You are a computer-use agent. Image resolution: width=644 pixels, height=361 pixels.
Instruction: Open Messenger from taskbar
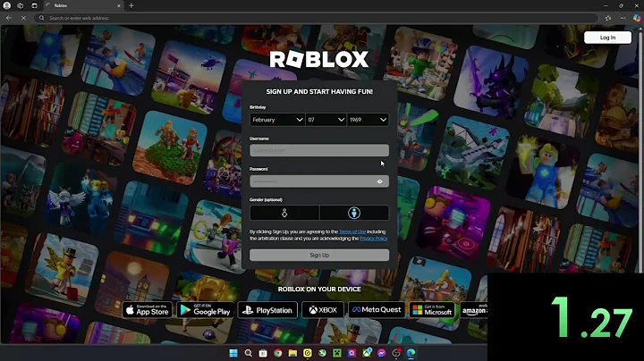pyautogui.click(x=382, y=353)
